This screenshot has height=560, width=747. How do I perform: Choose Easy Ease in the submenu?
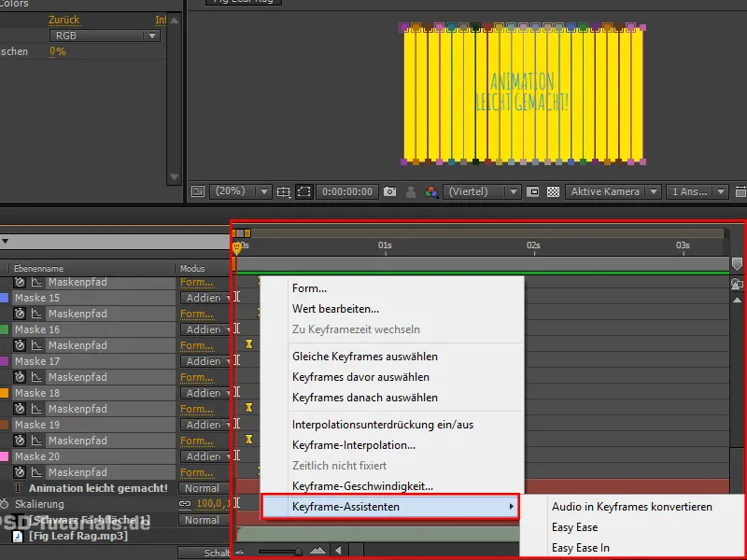[574, 527]
